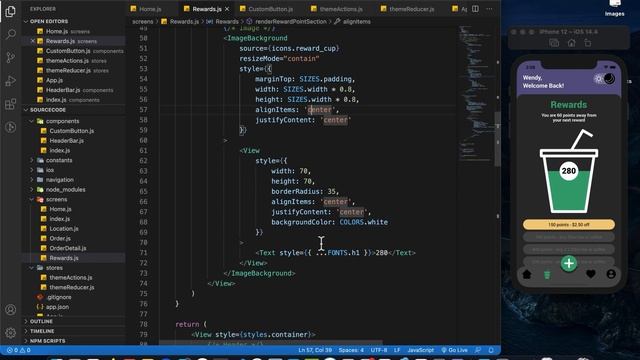
Task: Switch to the CustomButton.js editor tab
Action: pyautogui.click(x=271, y=9)
